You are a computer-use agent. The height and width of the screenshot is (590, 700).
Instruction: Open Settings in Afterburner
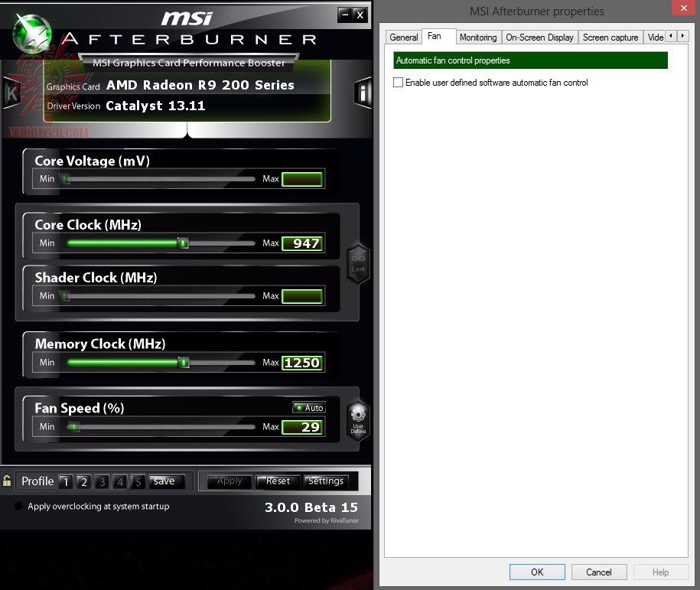tap(326, 481)
